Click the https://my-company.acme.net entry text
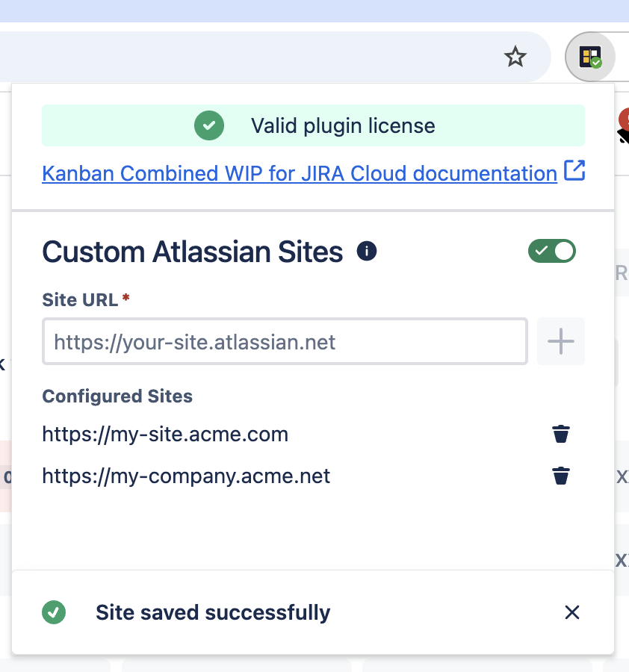The height and width of the screenshot is (672, 629). point(186,476)
